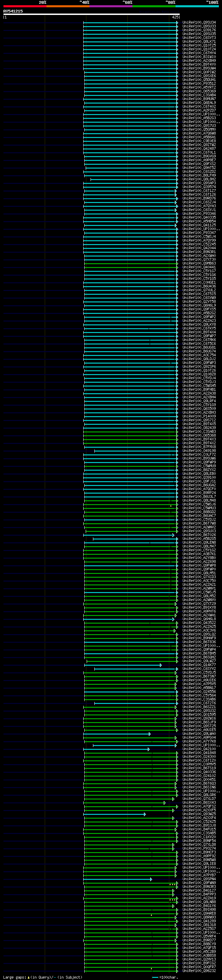Select the UniRef100_Q41848 label
The height and width of the screenshot is (980, 222).
[199, 753]
